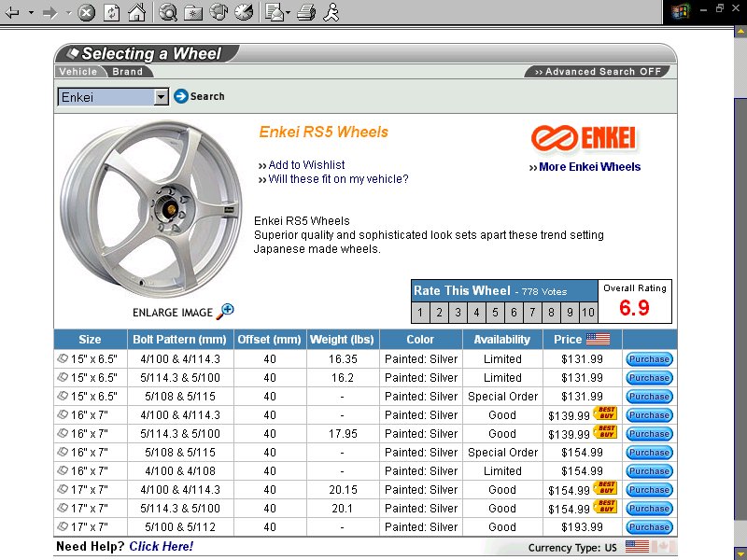Viewport: 747px width, 560px height.
Task: Open the Back button history dropdown
Action: (x=31, y=13)
